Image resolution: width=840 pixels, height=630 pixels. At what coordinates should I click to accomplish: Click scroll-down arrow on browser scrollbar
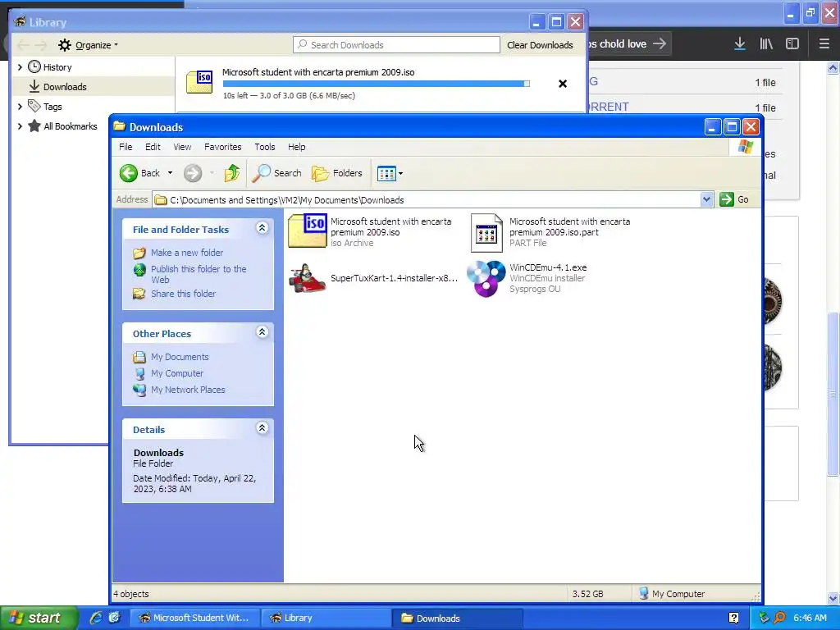(x=833, y=598)
